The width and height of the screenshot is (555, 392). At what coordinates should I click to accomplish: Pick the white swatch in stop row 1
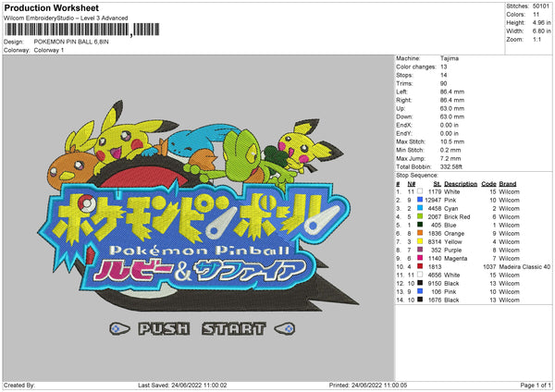[420, 191]
